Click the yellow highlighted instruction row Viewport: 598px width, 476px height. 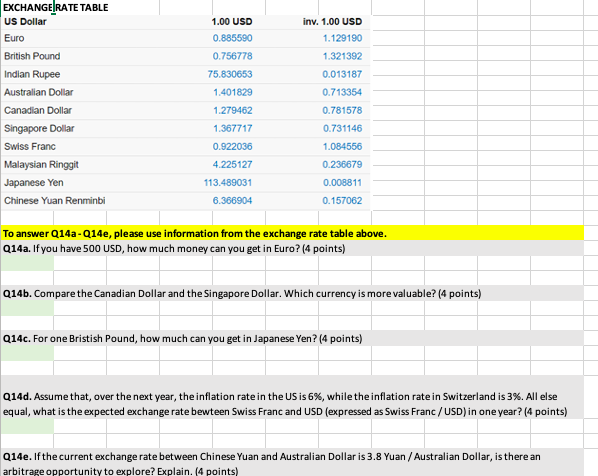tap(293, 233)
